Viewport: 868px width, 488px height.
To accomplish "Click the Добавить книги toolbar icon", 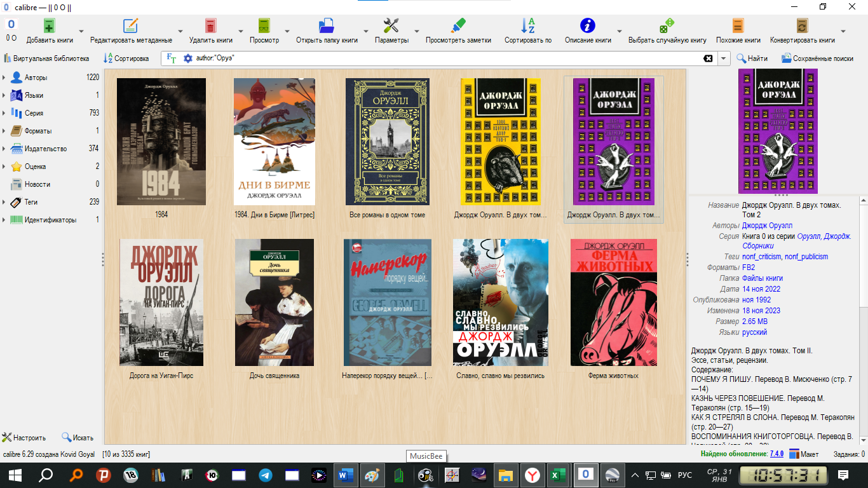I will [50, 25].
